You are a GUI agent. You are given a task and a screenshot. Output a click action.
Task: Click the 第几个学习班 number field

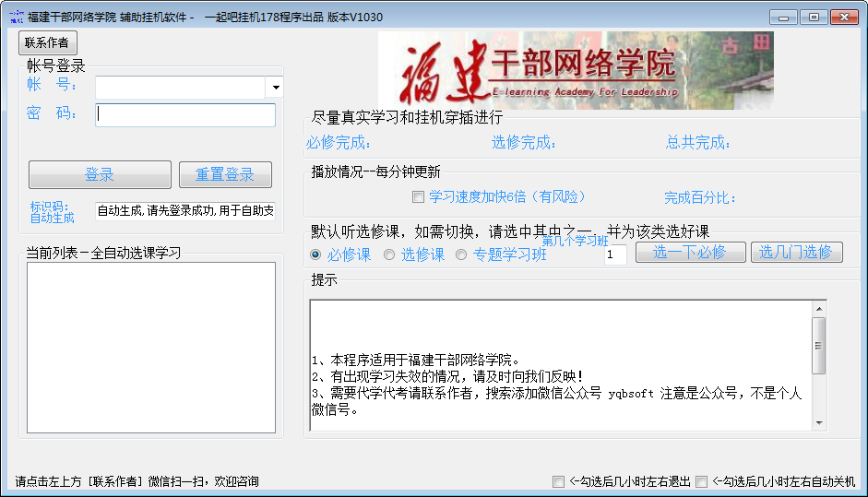coord(615,254)
